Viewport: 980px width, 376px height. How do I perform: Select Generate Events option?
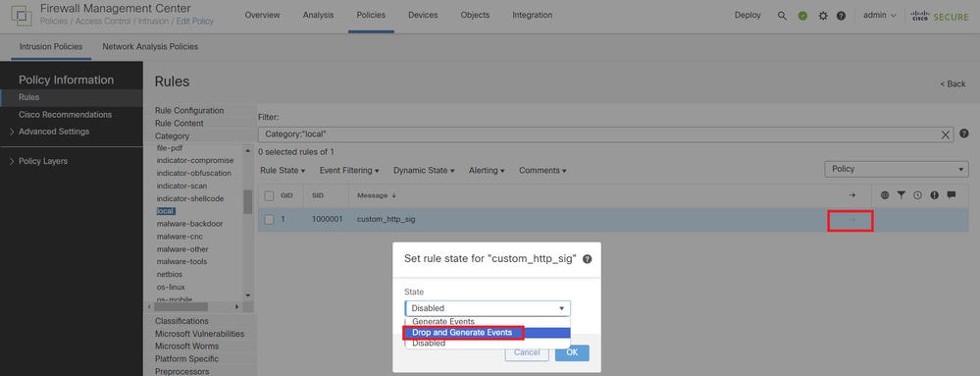tap(488, 322)
